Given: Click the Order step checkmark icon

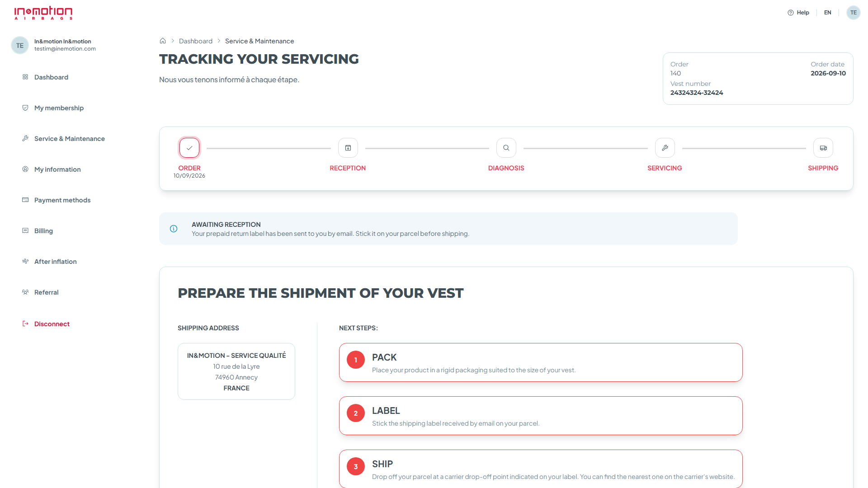Looking at the screenshot, I should click(x=189, y=148).
